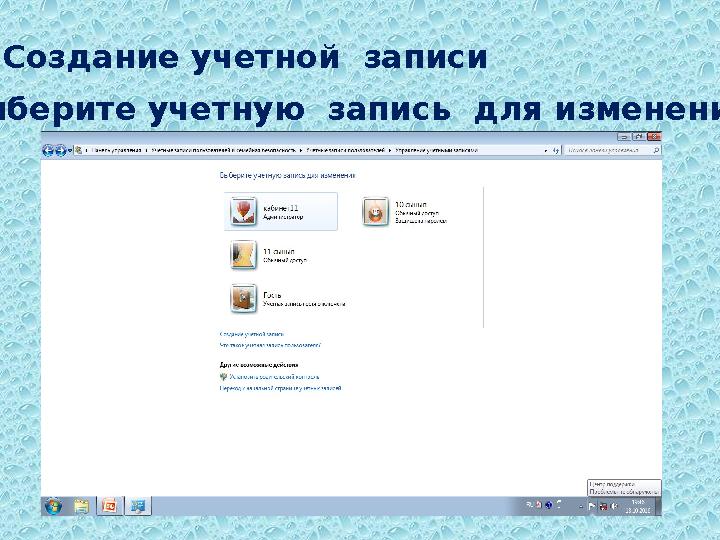
Task: Click 'Управление учетными записями' breadcrumb segment
Action: click(x=436, y=150)
